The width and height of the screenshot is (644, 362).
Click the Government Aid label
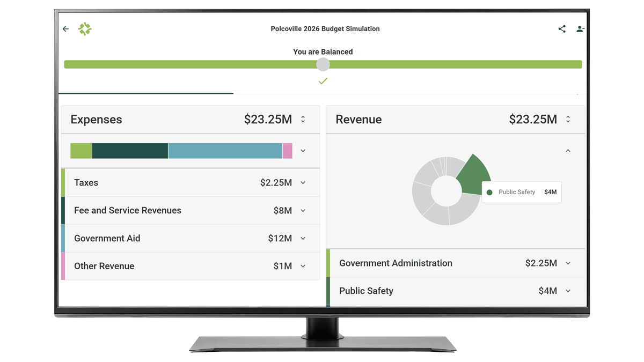coord(107,239)
